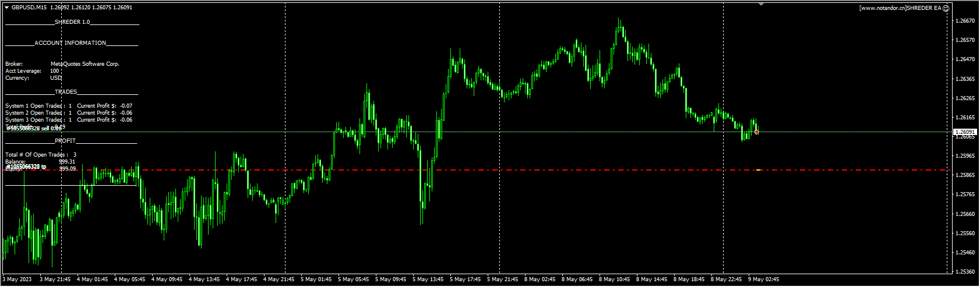Viewport: 980px width, 287px height.
Task: Click the 'Broker:' label
Action: coord(14,64)
